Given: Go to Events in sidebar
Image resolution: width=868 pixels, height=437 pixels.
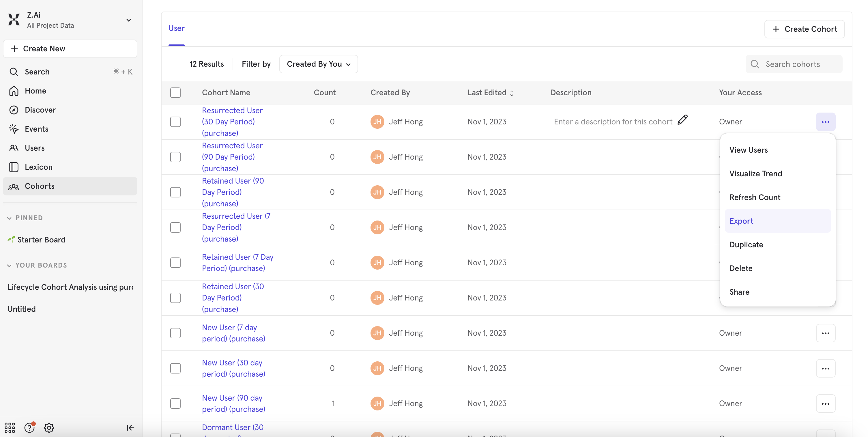Looking at the screenshot, I should pyautogui.click(x=36, y=129).
